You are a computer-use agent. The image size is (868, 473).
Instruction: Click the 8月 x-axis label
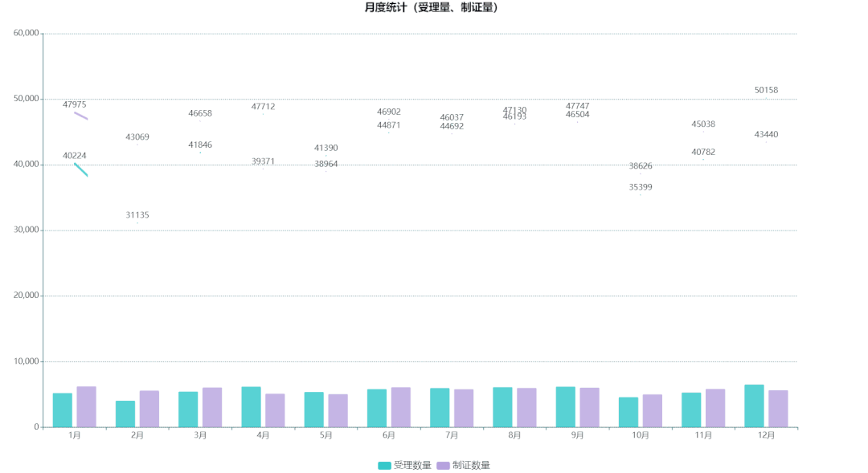515,436
